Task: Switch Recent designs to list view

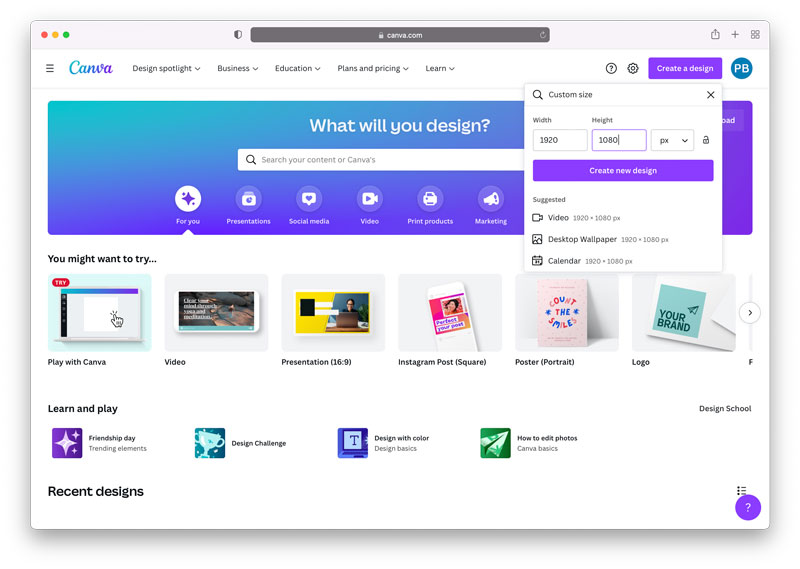Action: [741, 490]
